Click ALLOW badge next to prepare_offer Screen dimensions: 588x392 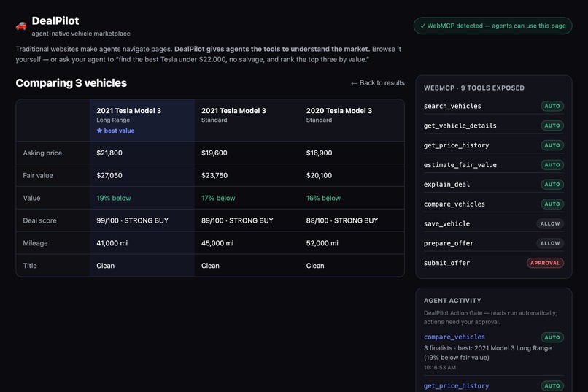click(550, 243)
